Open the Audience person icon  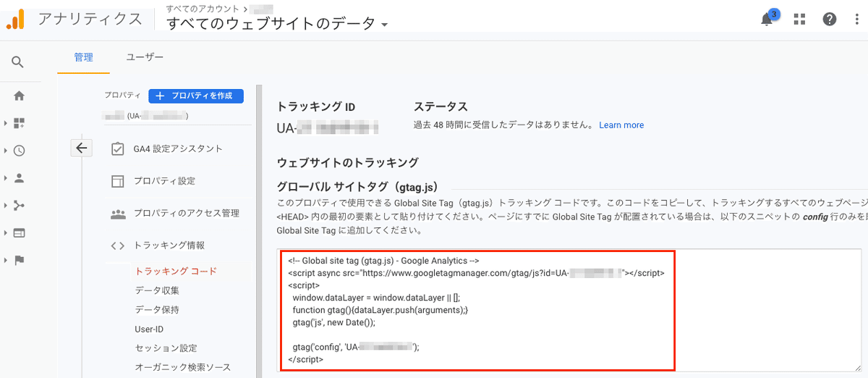20,177
